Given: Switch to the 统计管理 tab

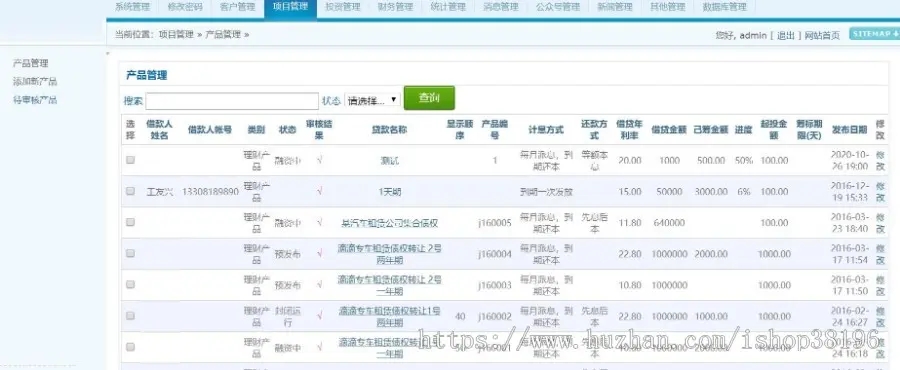Looking at the screenshot, I should (x=448, y=7).
